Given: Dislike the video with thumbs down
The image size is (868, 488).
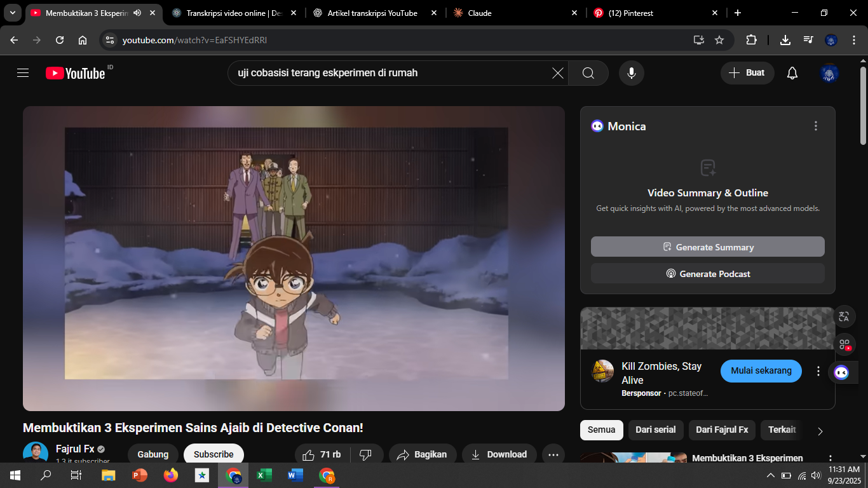Looking at the screenshot, I should point(365,454).
